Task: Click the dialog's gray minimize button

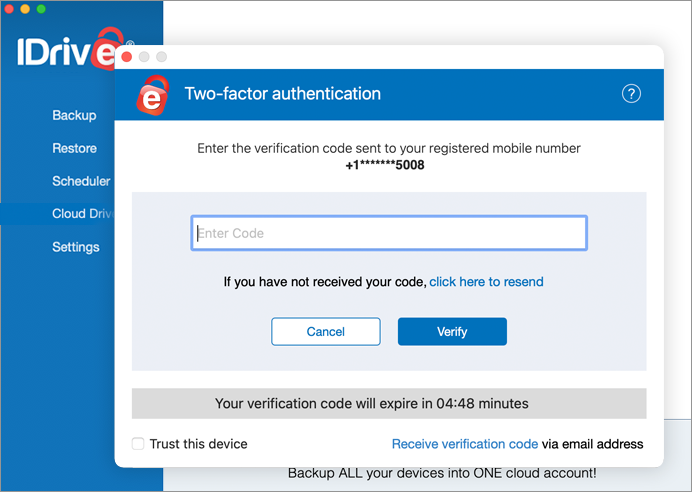Action: point(144,57)
